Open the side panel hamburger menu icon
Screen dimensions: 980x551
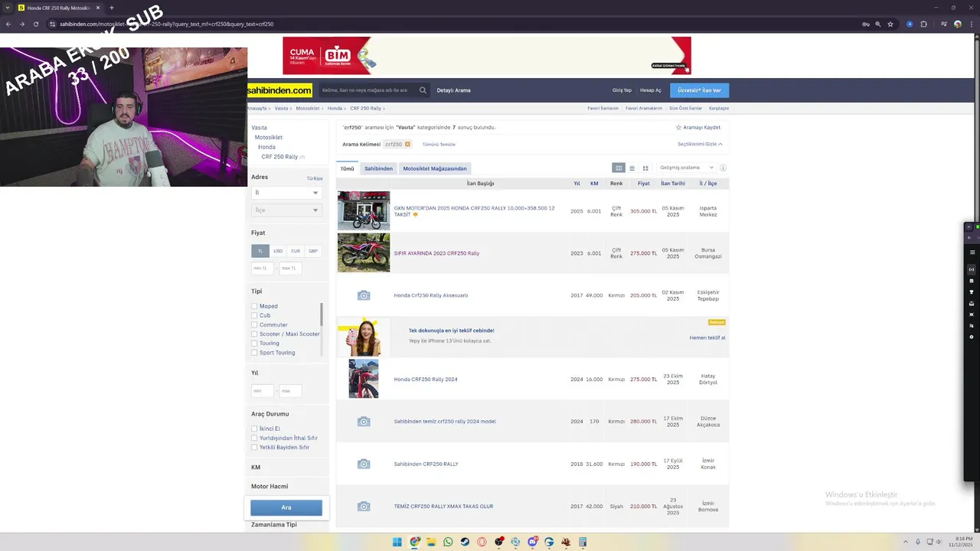coord(972,252)
